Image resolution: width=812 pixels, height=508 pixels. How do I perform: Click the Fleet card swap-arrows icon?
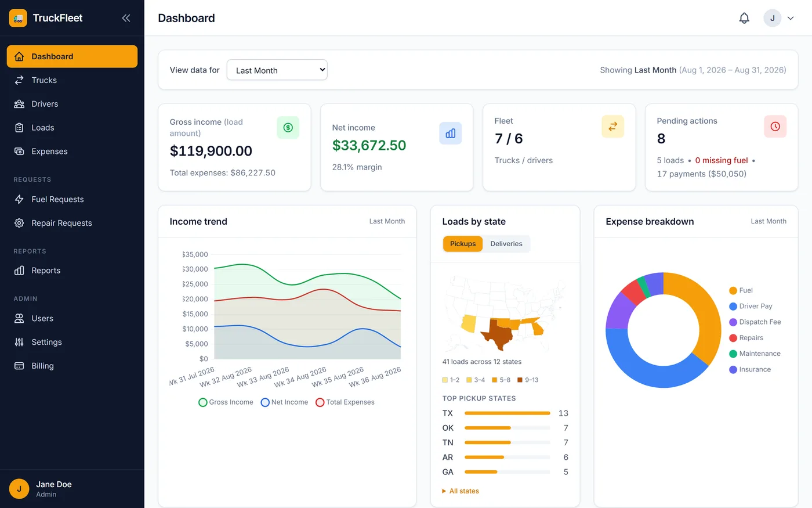(x=613, y=127)
